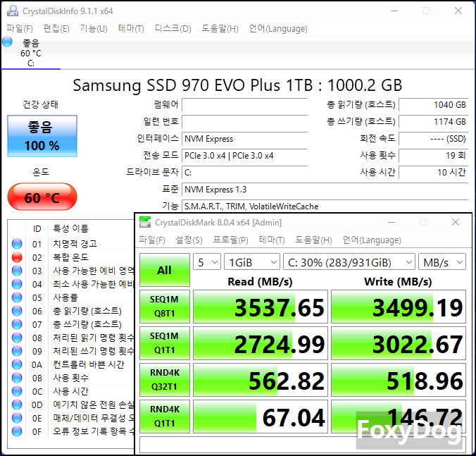Open 프로필(P) menu in CrystalDiskMark
476x456 pixels.
[230, 240]
